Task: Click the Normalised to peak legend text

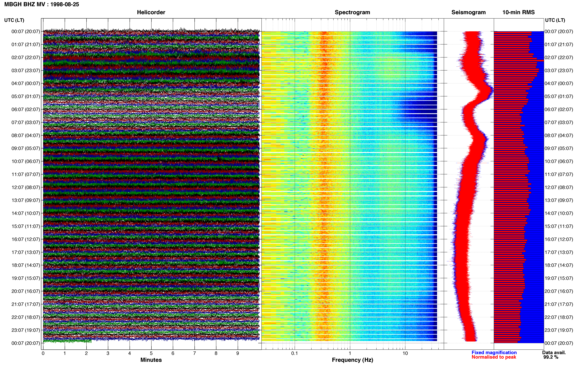Action: tap(494, 357)
